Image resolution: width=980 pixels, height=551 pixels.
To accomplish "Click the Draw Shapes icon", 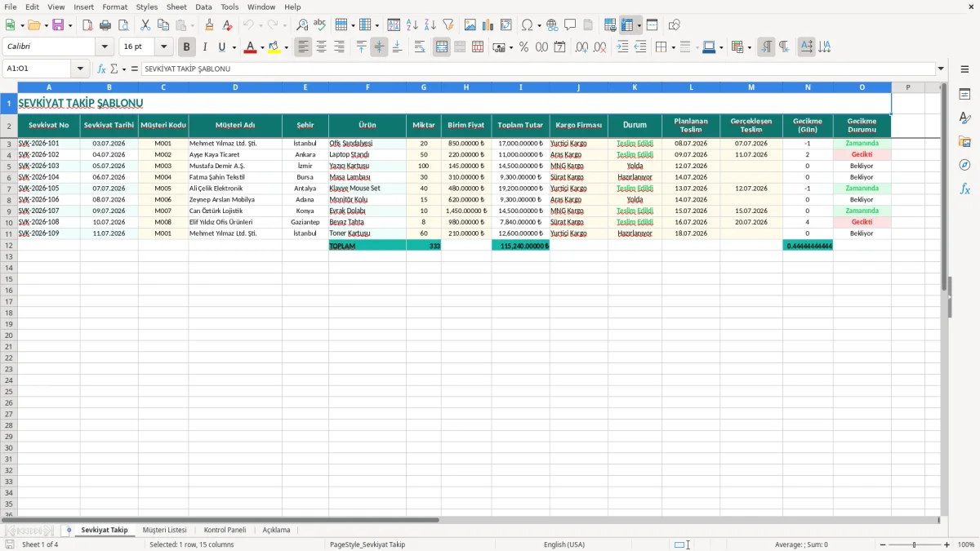I will tap(675, 25).
